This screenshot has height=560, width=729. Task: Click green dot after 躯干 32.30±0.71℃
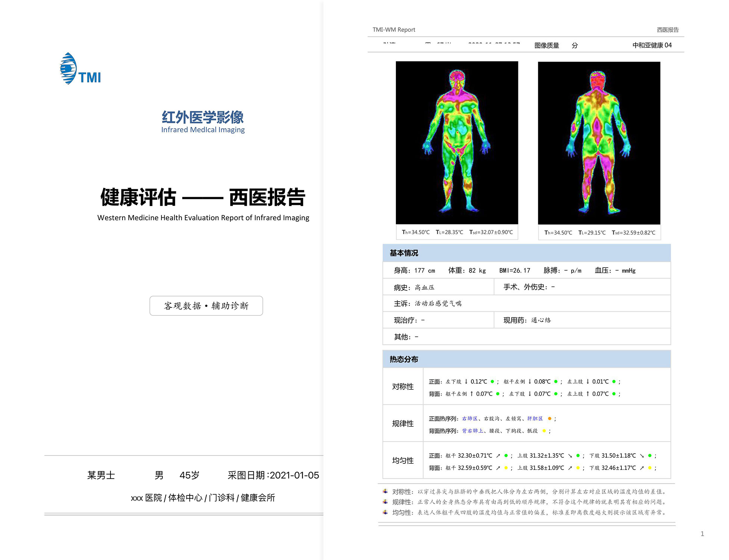pyautogui.click(x=506, y=455)
